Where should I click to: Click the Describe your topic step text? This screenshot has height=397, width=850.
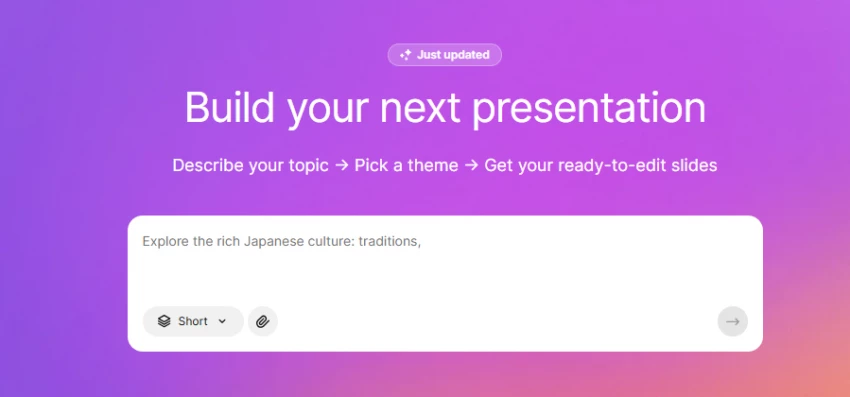coord(250,165)
